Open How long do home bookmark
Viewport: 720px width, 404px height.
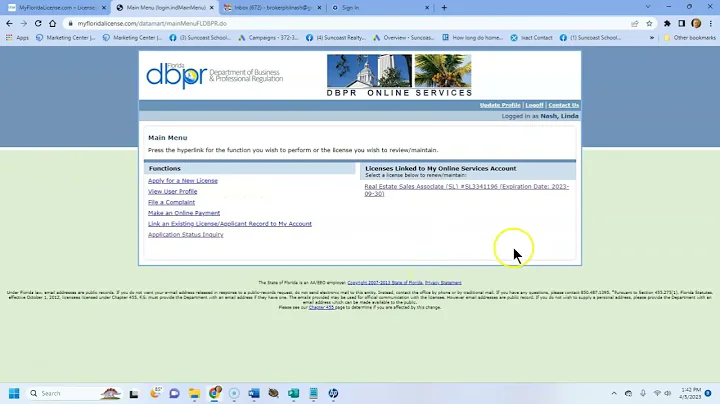pos(473,38)
